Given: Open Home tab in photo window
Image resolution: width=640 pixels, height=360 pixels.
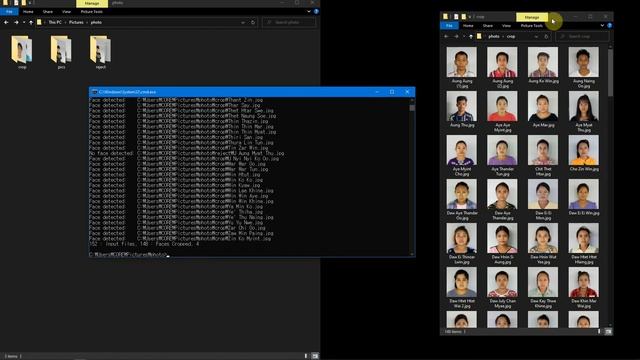Looking at the screenshot, I should (x=28, y=11).
